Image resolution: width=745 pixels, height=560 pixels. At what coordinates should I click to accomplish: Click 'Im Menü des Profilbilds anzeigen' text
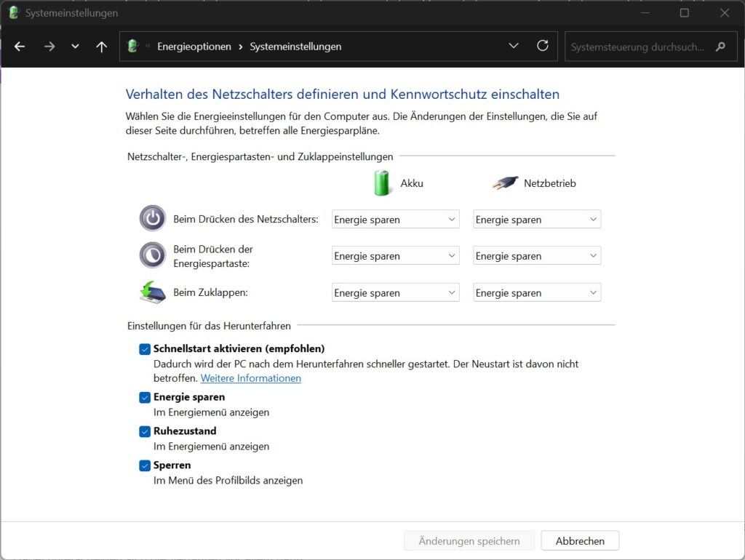[228, 480]
